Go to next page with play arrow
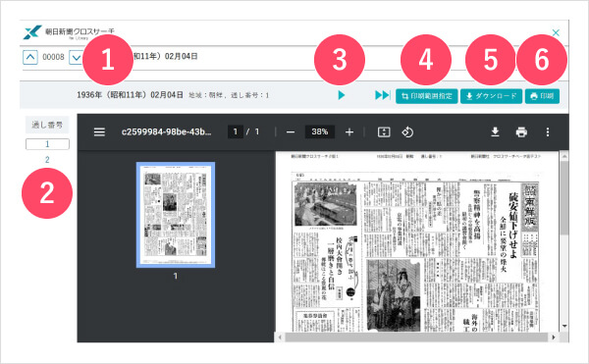Image resolution: width=589 pixels, height=364 pixels. [x=341, y=95]
